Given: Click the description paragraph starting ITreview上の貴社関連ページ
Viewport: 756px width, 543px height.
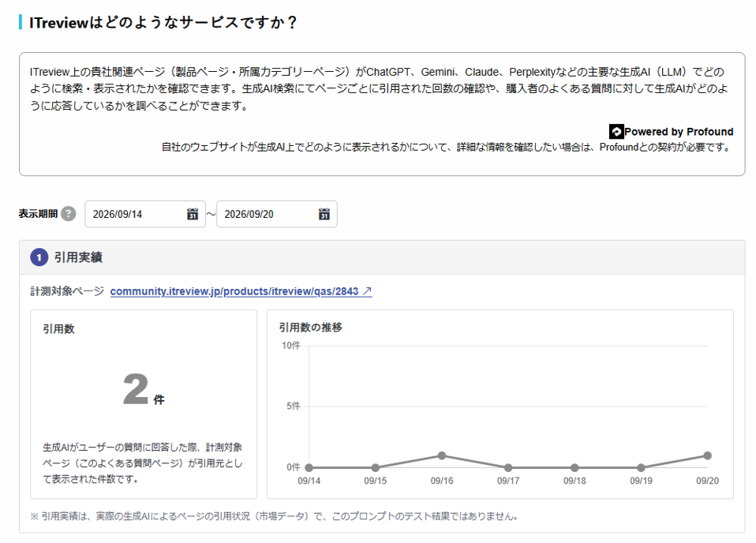Looking at the screenshot, I should pyautogui.click(x=379, y=88).
